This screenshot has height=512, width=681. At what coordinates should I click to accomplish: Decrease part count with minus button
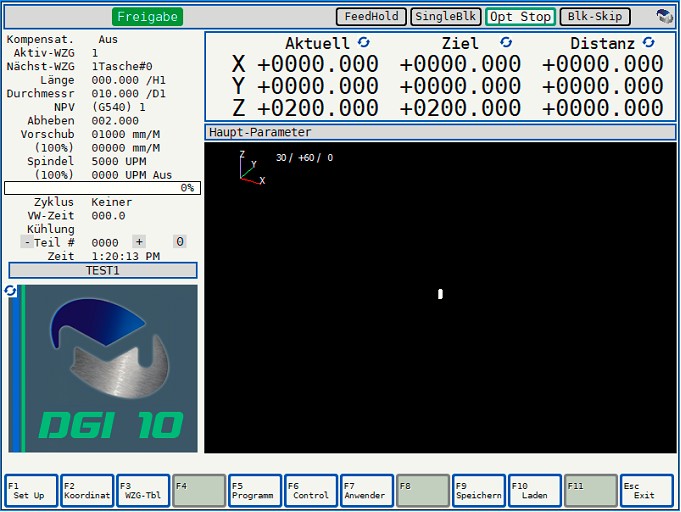(x=27, y=242)
